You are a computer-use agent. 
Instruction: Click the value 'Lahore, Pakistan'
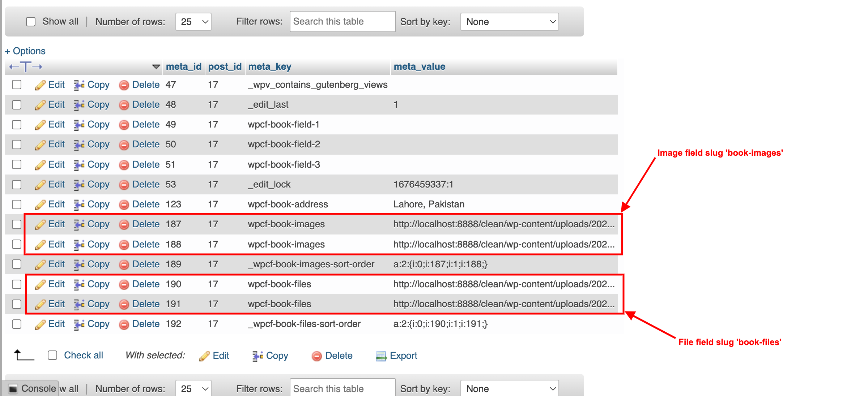pyautogui.click(x=429, y=205)
